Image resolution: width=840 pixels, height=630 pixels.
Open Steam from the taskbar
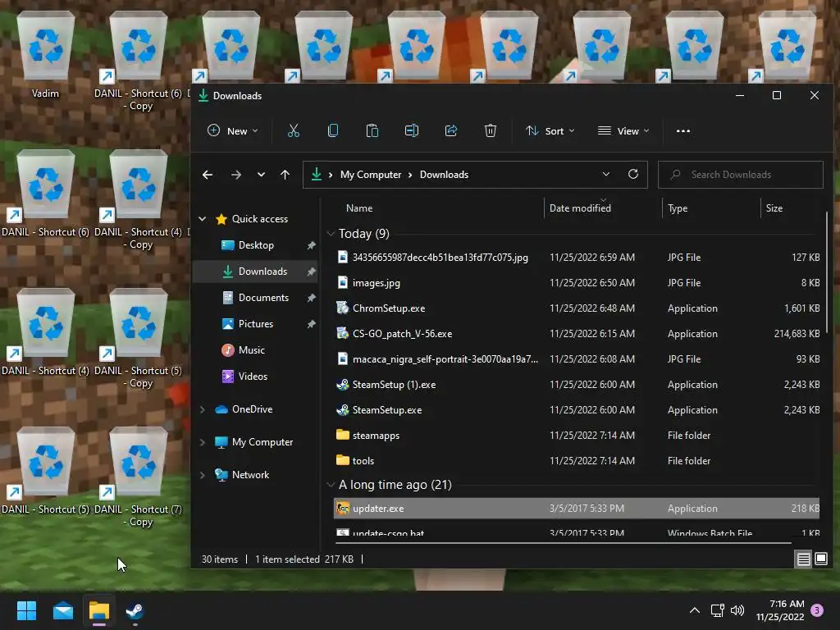click(135, 610)
